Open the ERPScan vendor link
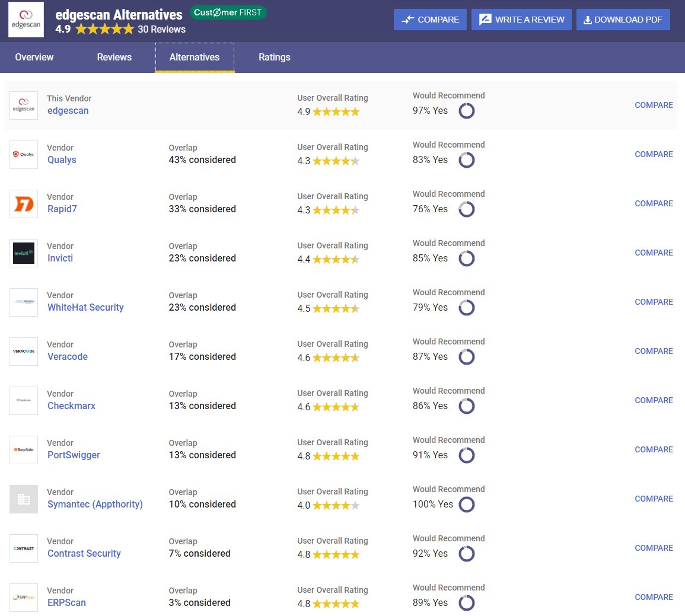The height and width of the screenshot is (616, 685). 66,602
